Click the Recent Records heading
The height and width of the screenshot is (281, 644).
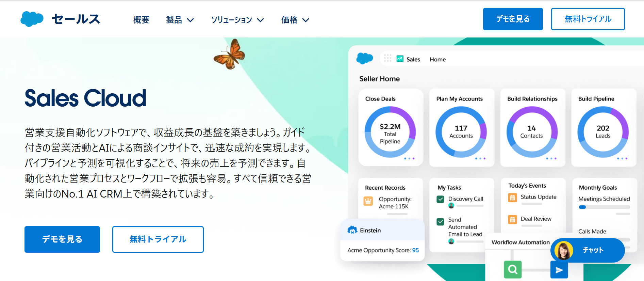click(385, 188)
